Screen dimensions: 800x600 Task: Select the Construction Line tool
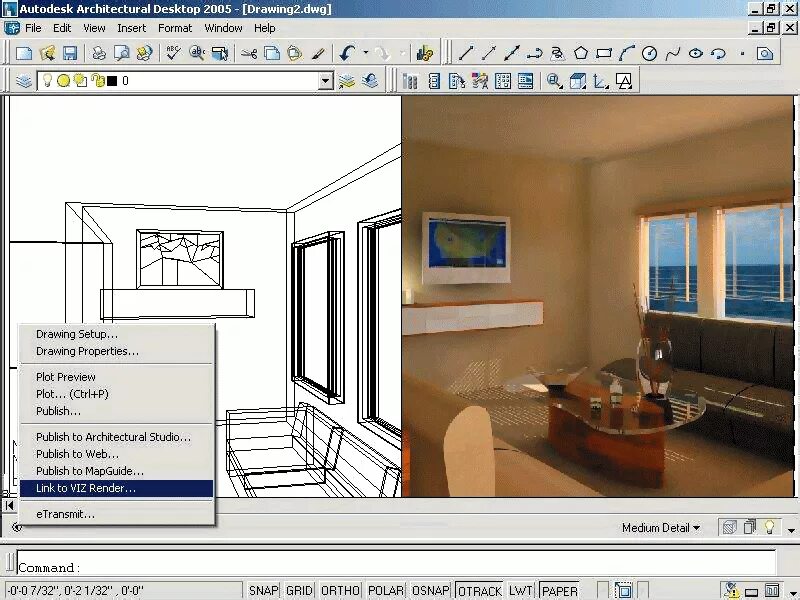(512, 53)
